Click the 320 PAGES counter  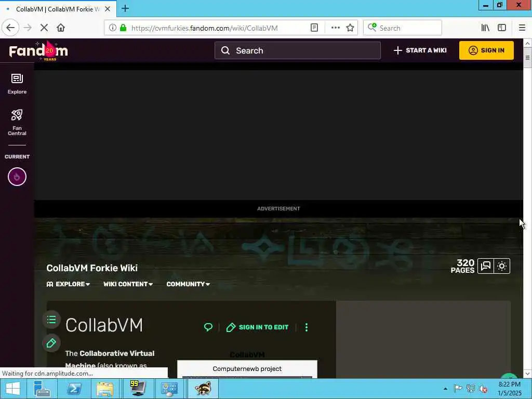pyautogui.click(x=462, y=267)
